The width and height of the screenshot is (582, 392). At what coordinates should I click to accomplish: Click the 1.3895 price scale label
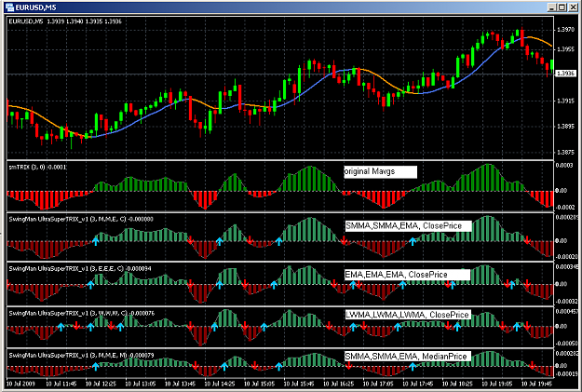[566, 127]
